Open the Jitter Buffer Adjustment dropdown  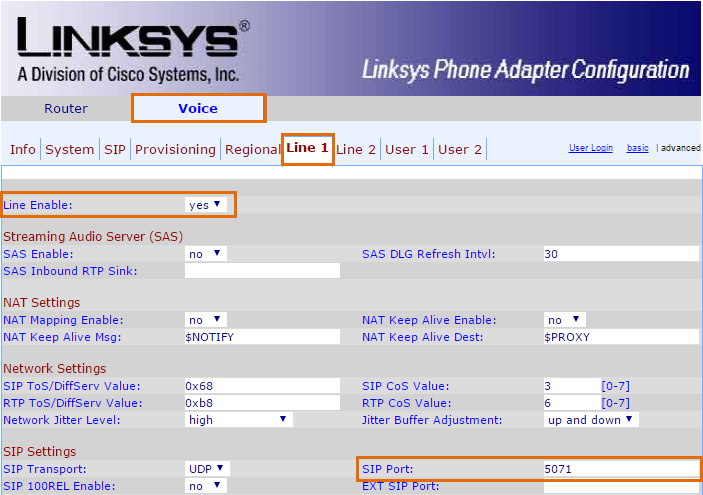pyautogui.click(x=591, y=420)
